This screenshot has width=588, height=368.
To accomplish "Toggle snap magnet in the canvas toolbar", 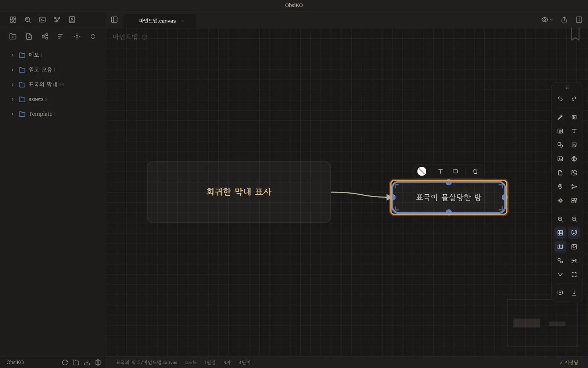I will [574, 233].
